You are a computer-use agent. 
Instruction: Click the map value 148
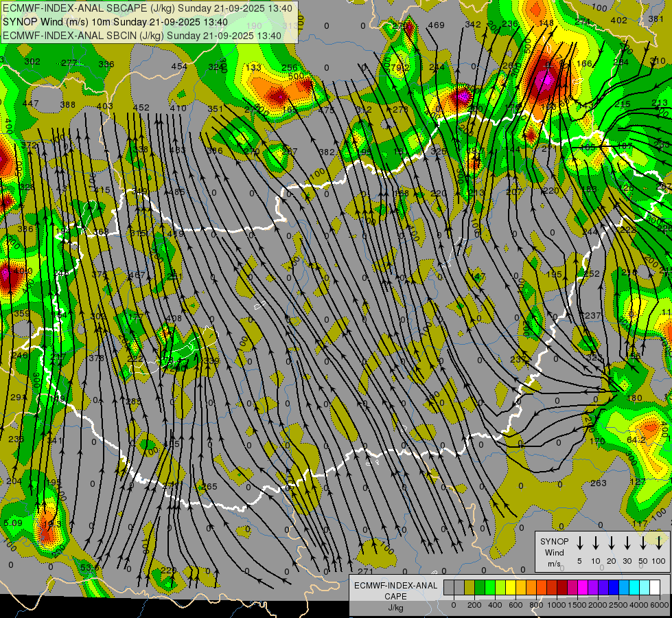click(546, 23)
